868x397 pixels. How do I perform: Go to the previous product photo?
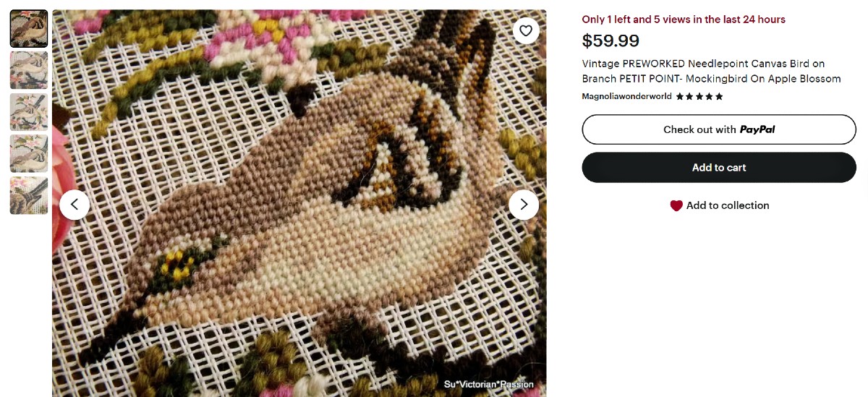click(x=75, y=205)
